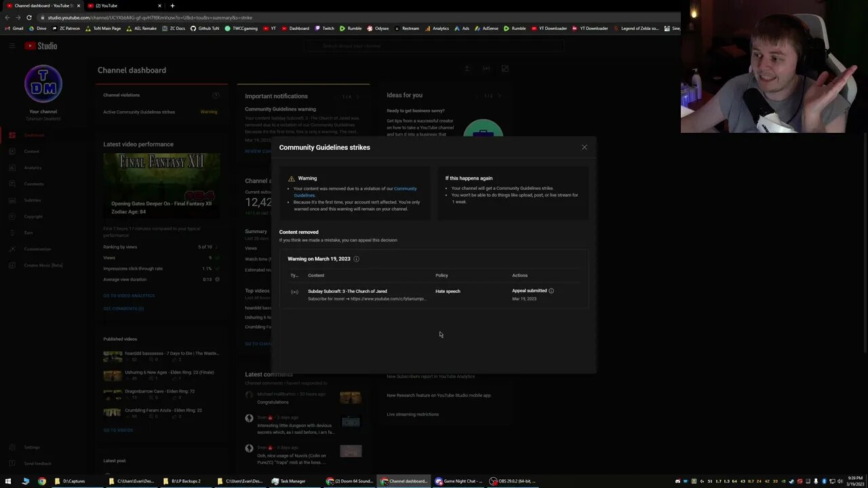868x488 pixels.
Task: Open the Doom 64 Sound taskbar item
Action: click(351, 481)
